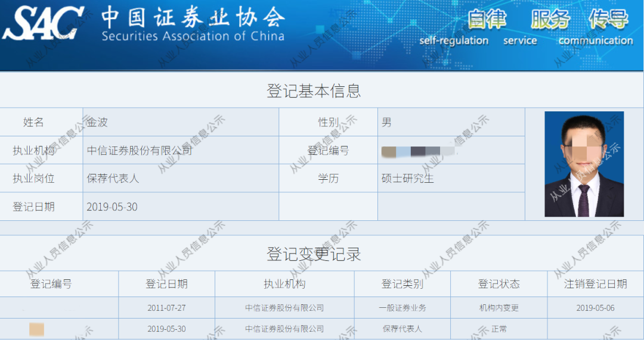This screenshot has width=644, height=340.
Task: Click the 传导 communication banner text
Action: coord(608,20)
